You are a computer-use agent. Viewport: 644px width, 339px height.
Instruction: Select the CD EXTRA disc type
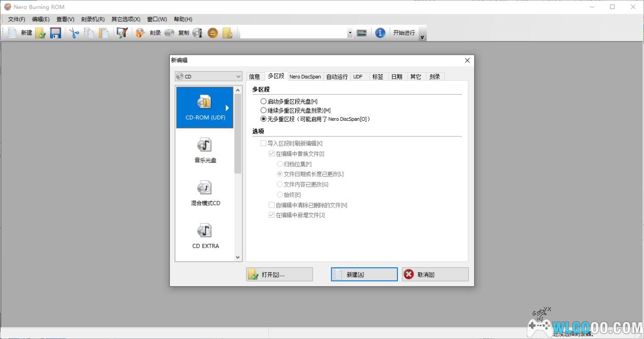click(205, 236)
